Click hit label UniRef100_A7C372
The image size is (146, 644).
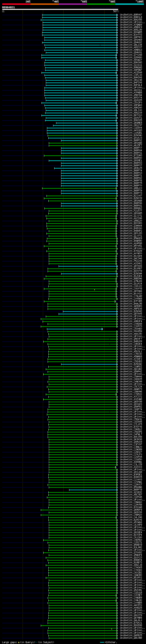(x=131, y=397)
